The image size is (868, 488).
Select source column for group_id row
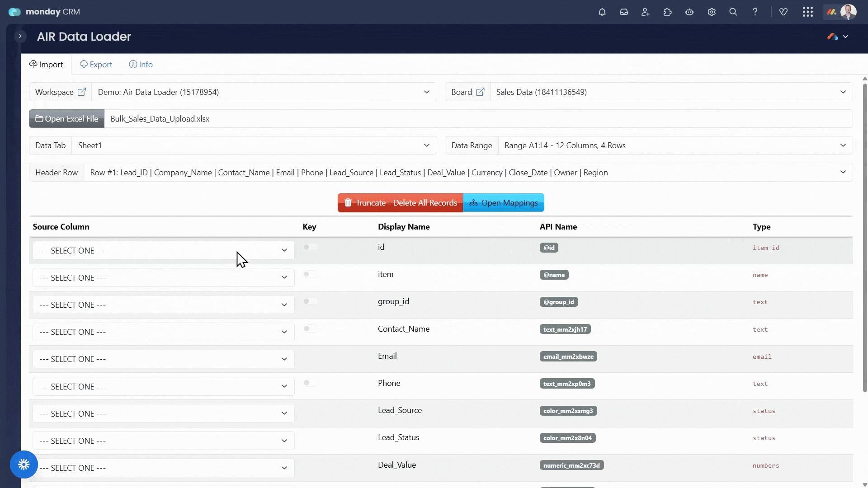coord(164,305)
